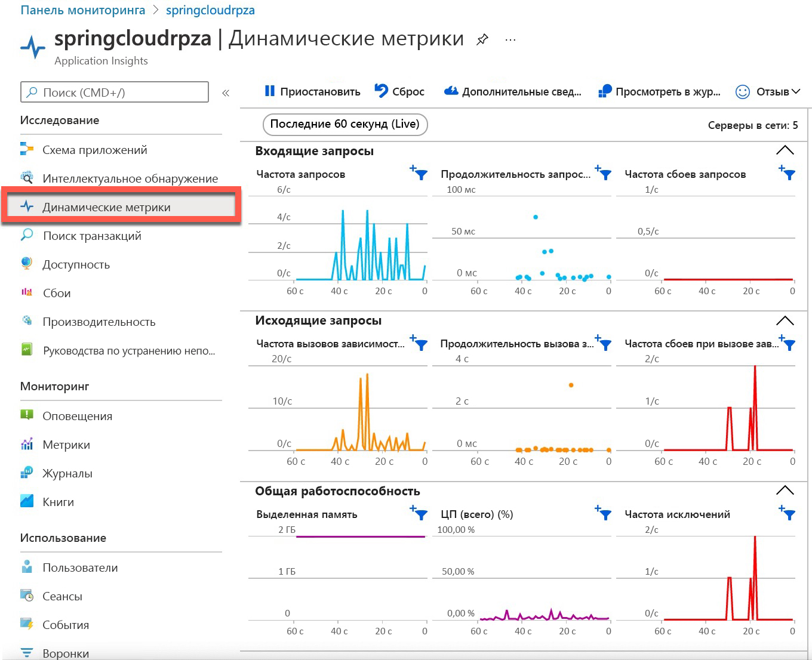This screenshot has height=660, width=812.
Task: Click the Схема приложений icon in sidebar
Action: pyautogui.click(x=27, y=149)
